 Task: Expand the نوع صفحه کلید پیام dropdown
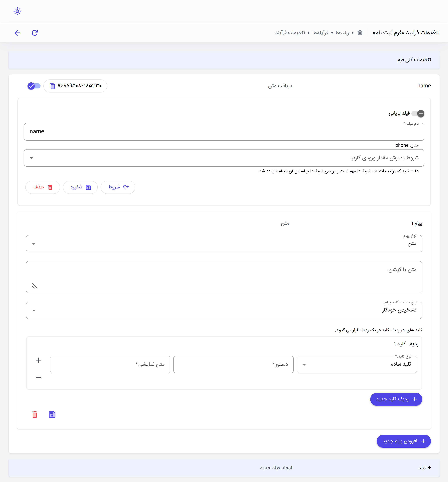[x=224, y=310]
